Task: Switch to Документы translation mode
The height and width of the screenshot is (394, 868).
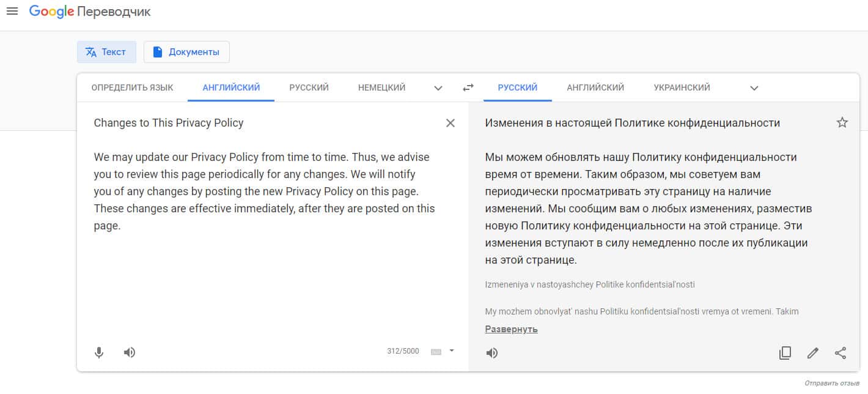Action: point(186,52)
